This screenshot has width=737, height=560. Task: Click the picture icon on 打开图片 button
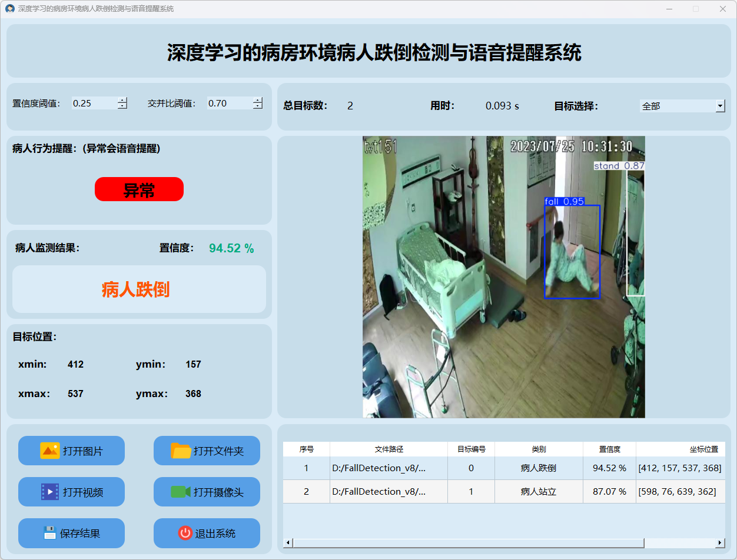pyautogui.click(x=49, y=451)
